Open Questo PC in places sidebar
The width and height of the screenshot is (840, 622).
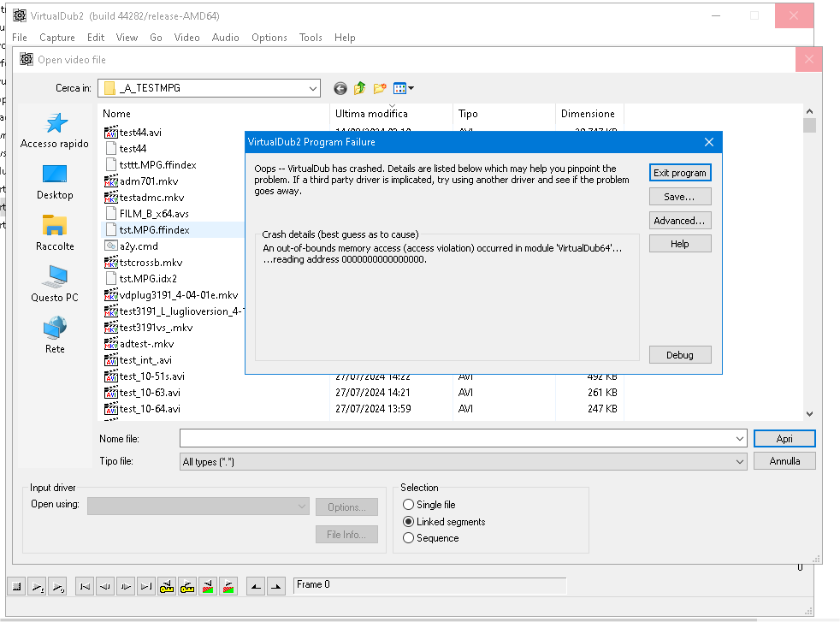pyautogui.click(x=55, y=285)
